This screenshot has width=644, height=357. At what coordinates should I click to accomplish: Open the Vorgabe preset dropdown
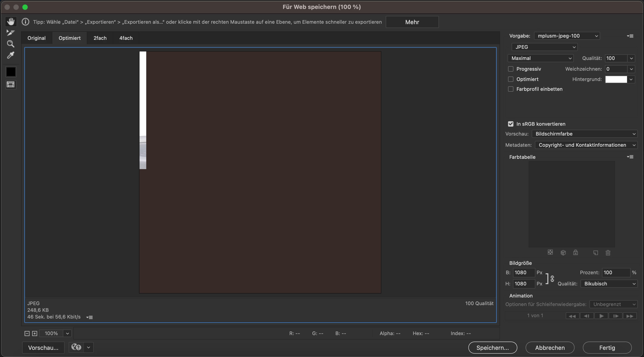(567, 36)
